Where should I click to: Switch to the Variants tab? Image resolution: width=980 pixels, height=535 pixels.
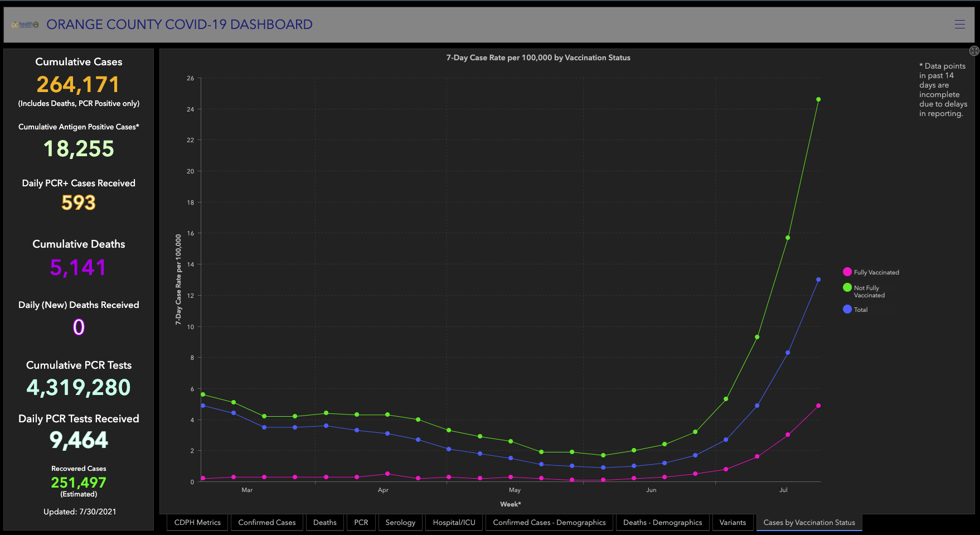732,523
